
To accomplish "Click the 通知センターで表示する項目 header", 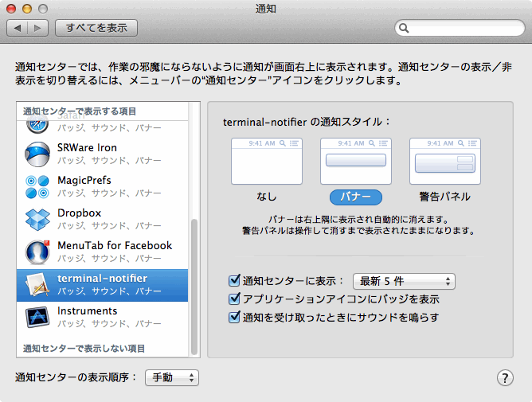I will [x=80, y=111].
